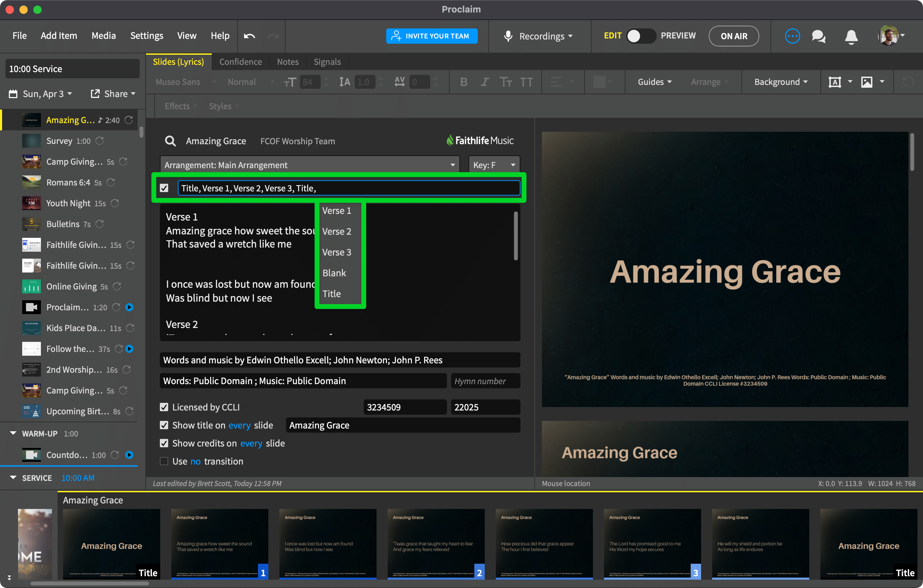Open the Guides dropdown
Image resolution: width=923 pixels, height=588 pixels.
pyautogui.click(x=654, y=82)
